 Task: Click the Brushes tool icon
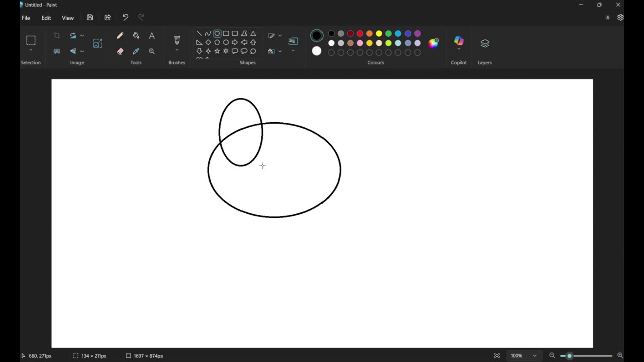pos(177,40)
